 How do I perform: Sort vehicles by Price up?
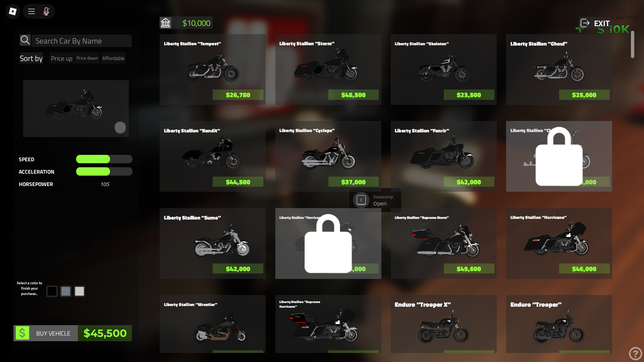tap(62, 58)
